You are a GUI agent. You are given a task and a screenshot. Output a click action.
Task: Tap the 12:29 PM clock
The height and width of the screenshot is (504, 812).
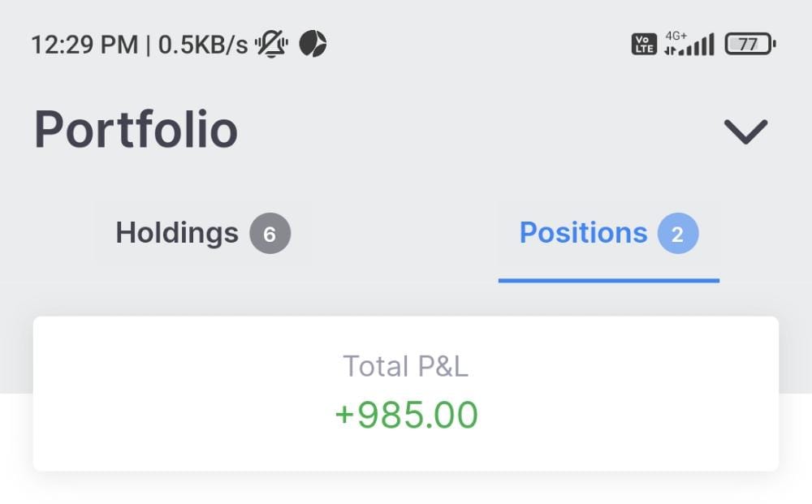(84, 44)
